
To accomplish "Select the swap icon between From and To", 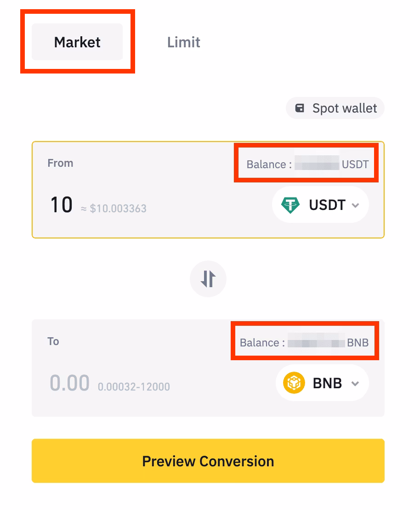I will 208,279.
